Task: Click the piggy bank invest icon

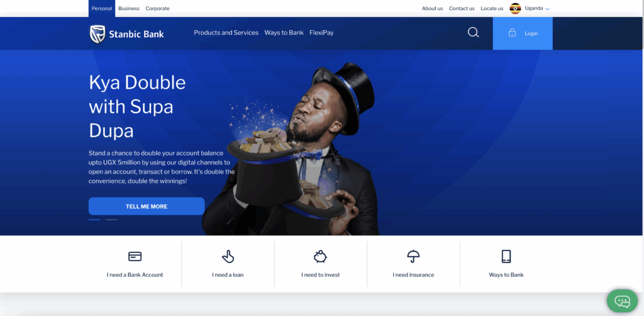Action: pyautogui.click(x=320, y=256)
